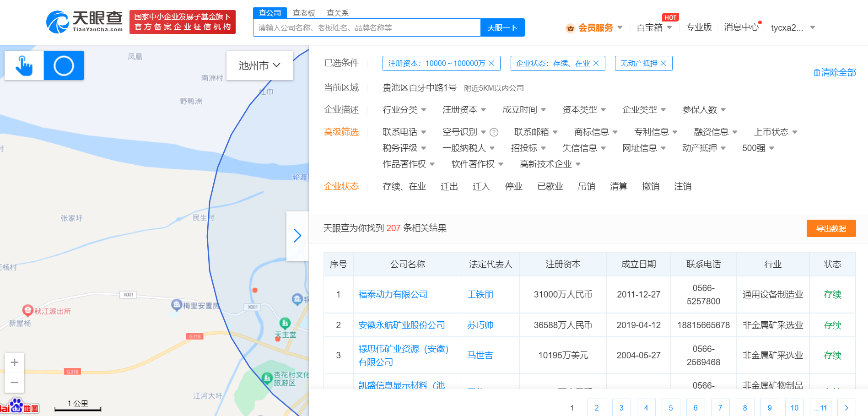Select 停业 enterprise status option
Viewport: 868px width, 416px height.
tap(513, 187)
